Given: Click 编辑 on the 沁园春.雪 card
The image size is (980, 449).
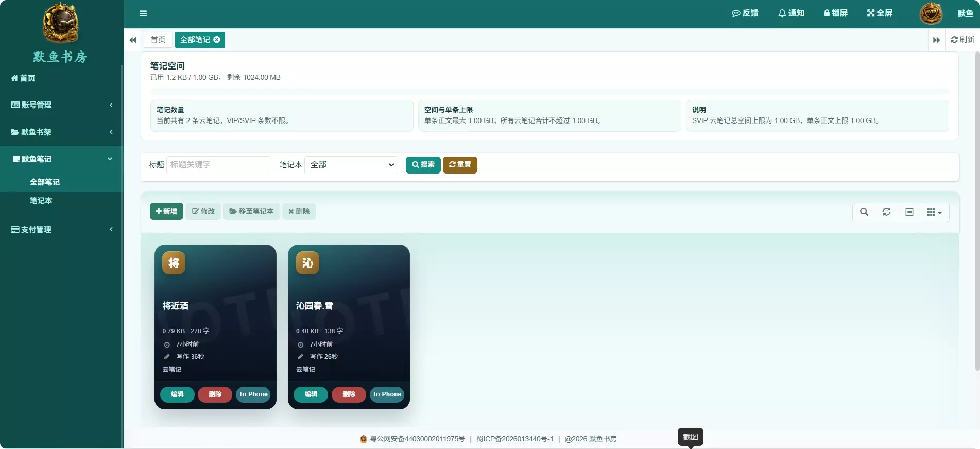Looking at the screenshot, I should [x=311, y=394].
